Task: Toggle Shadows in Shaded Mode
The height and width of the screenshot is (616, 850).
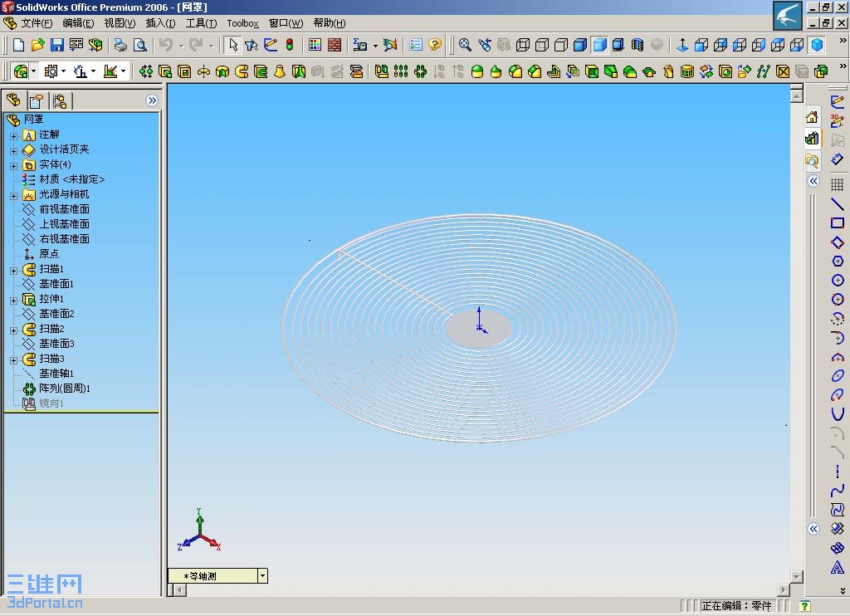Action: click(618, 45)
